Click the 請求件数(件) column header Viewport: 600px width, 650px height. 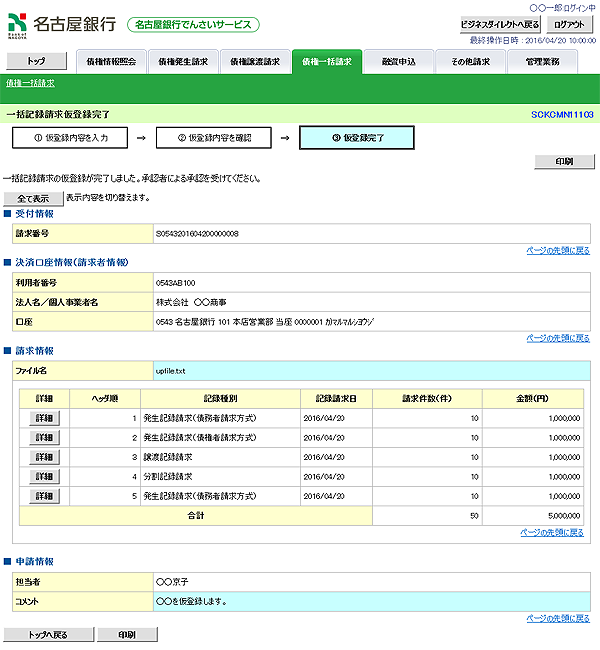coord(427,399)
